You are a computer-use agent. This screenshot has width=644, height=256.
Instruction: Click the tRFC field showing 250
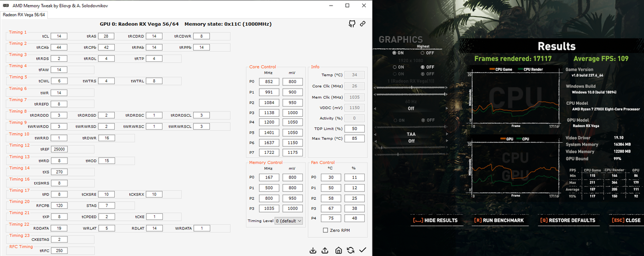59,251
